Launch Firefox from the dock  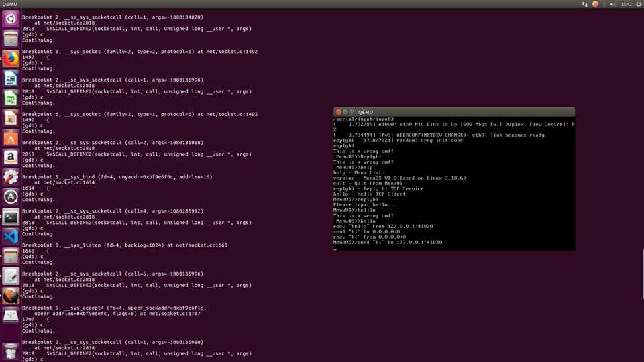(x=11, y=59)
